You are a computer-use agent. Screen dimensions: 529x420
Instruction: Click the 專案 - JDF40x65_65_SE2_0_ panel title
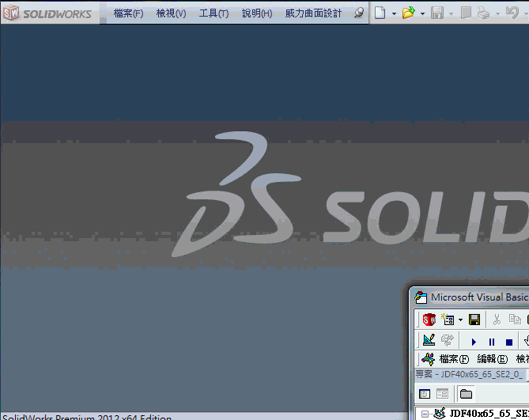pos(470,374)
